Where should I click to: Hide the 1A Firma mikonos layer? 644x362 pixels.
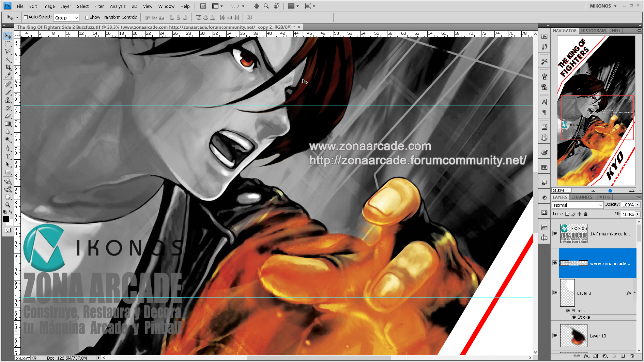(x=555, y=233)
